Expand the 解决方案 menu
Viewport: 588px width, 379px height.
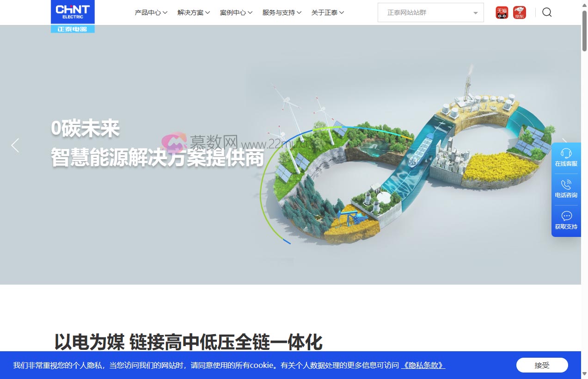194,12
